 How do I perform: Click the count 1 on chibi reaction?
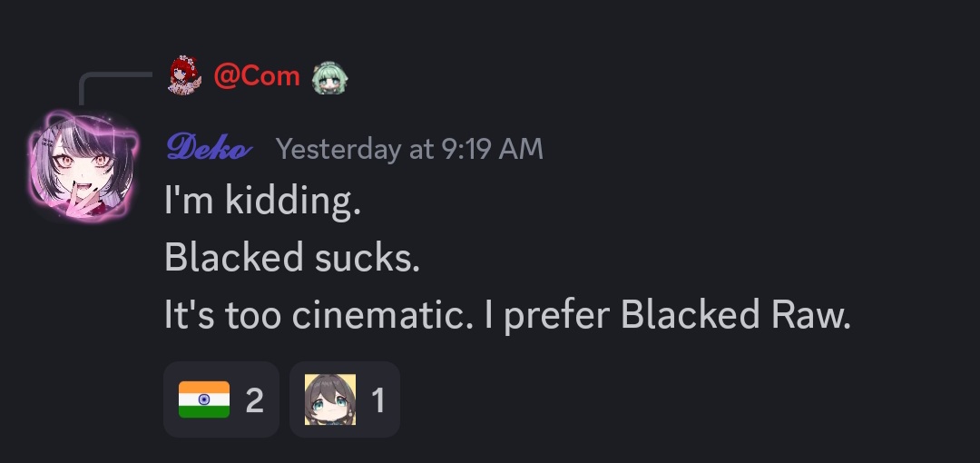click(x=377, y=399)
